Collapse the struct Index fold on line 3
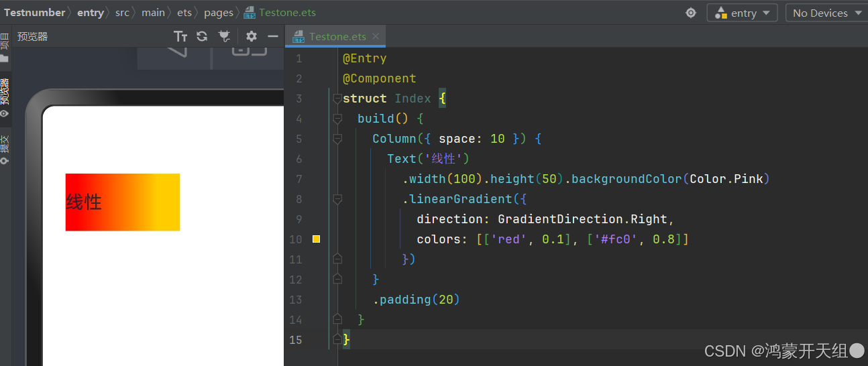This screenshot has height=366, width=868. 337,99
